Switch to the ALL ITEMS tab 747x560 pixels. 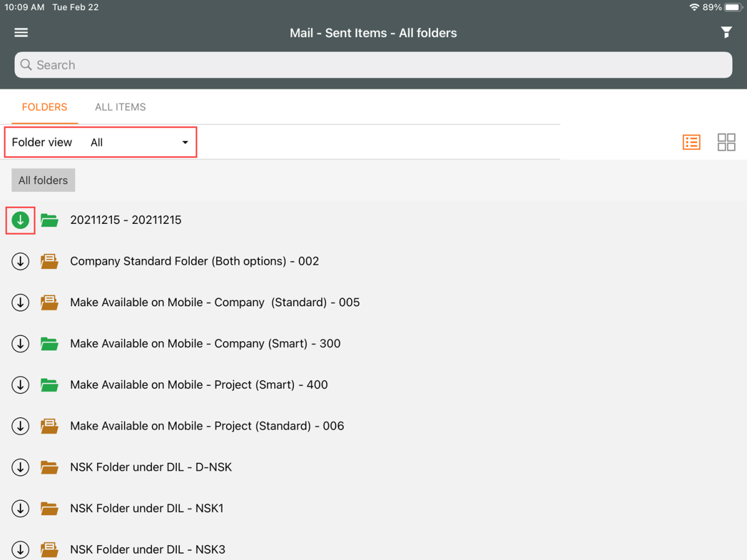tap(120, 107)
